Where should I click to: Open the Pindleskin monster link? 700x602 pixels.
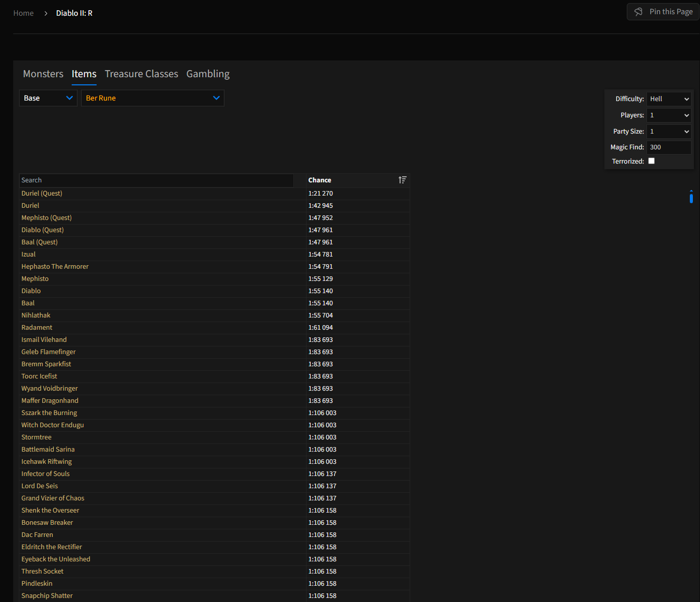37,584
